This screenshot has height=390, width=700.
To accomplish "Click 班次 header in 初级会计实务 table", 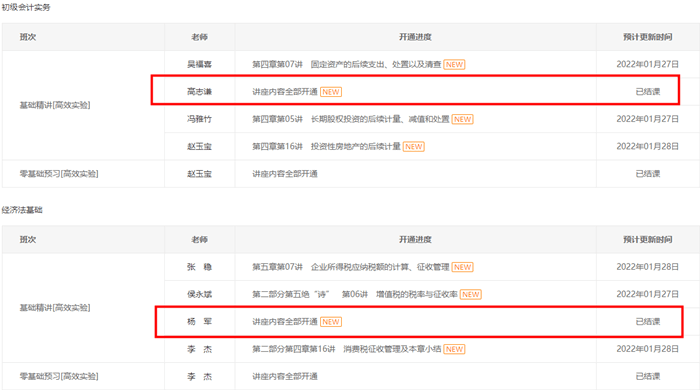I will tap(28, 37).
